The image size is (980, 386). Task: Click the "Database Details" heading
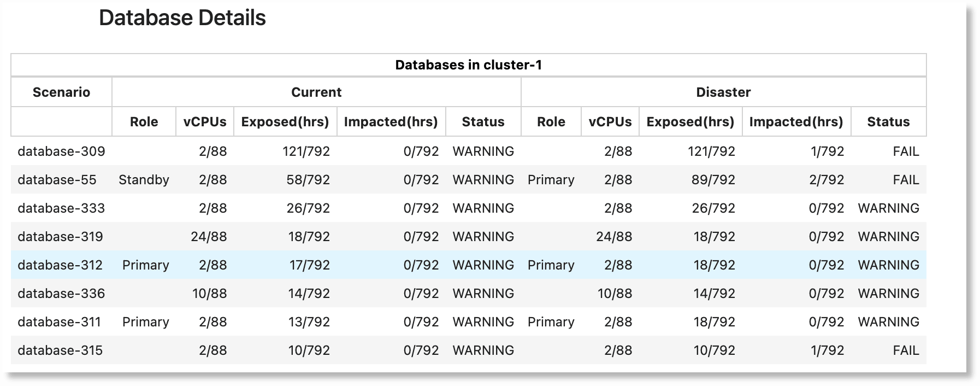(182, 18)
